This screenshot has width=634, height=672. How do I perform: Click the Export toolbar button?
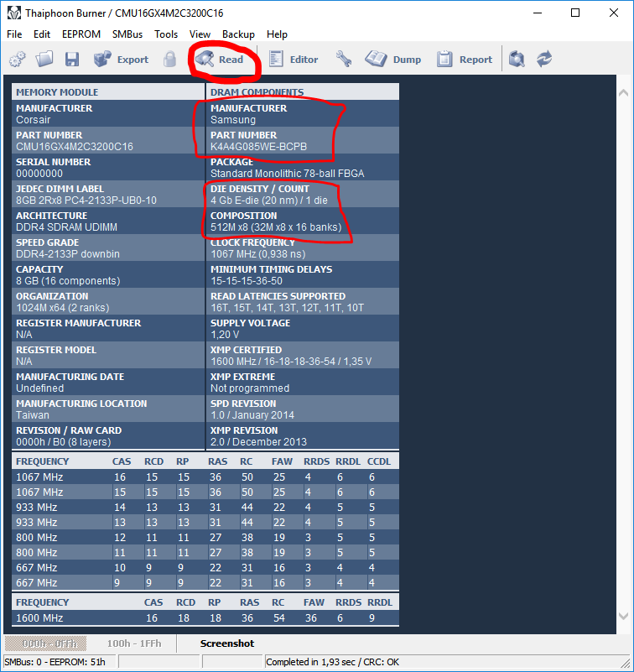[122, 59]
